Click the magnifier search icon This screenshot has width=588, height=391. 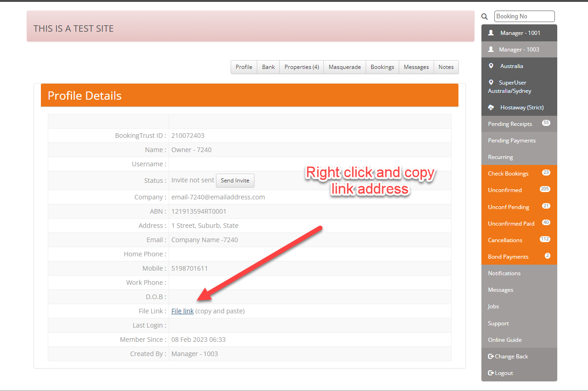484,17
